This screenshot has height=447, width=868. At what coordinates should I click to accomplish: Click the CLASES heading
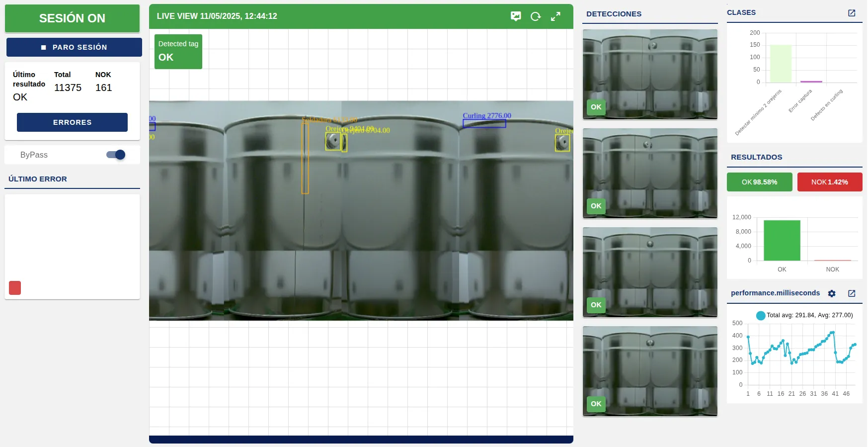tap(741, 12)
